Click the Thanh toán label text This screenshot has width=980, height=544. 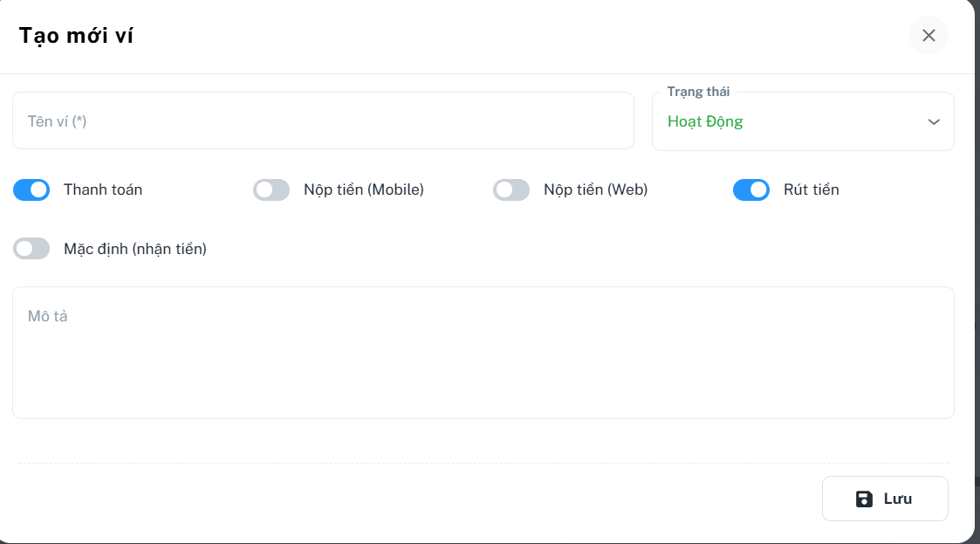pyautogui.click(x=103, y=189)
